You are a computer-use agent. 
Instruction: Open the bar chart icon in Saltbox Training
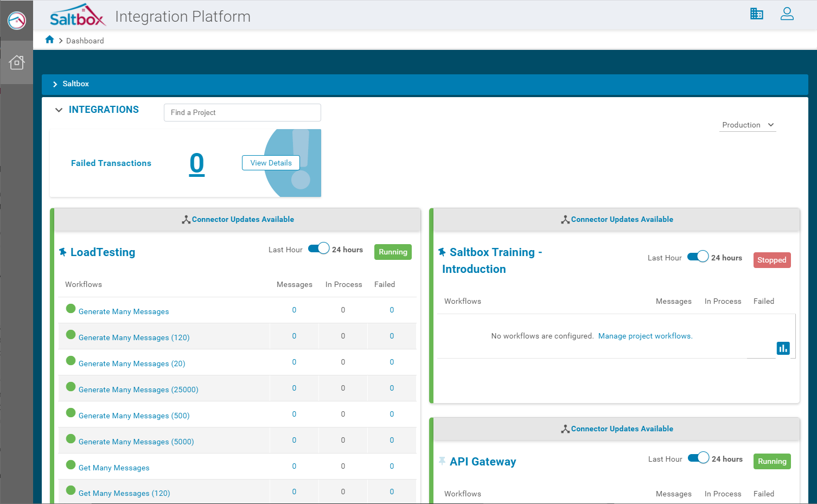[783, 348]
